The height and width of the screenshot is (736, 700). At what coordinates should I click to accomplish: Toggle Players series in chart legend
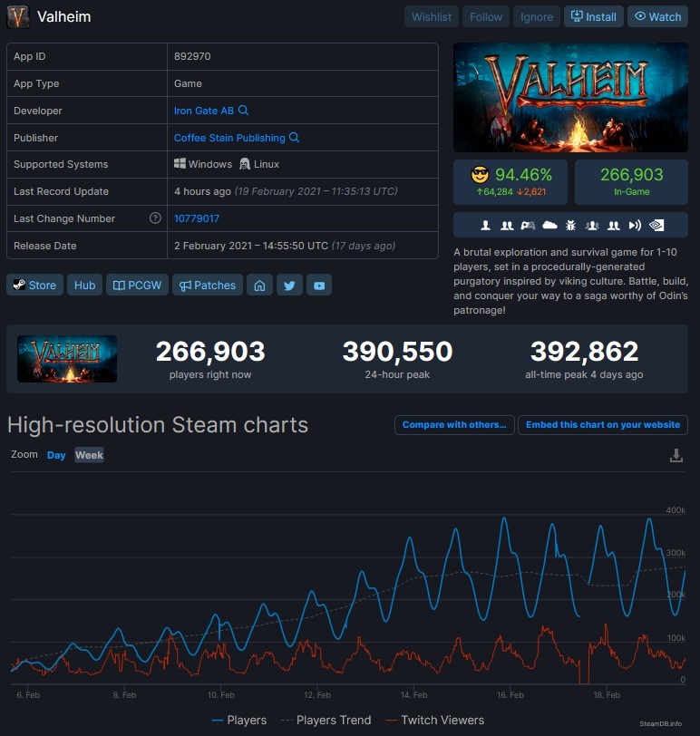click(x=239, y=720)
